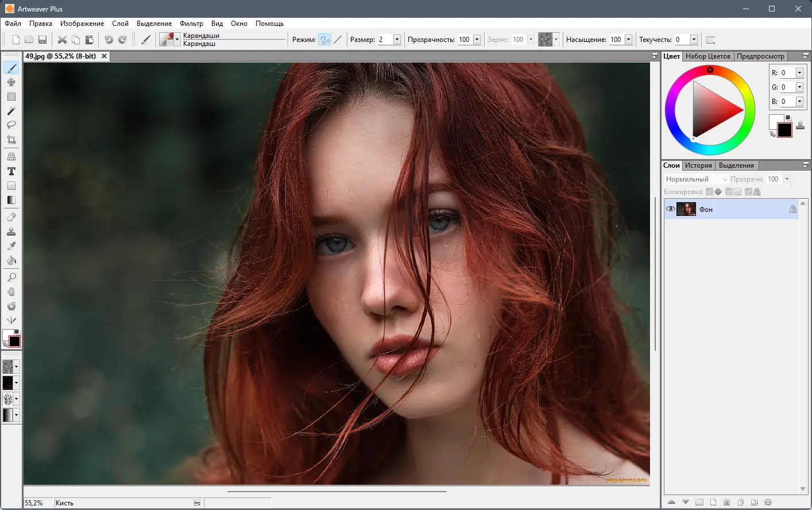812x510 pixels.
Task: Click the Save floppy disk icon
Action: 42,40
